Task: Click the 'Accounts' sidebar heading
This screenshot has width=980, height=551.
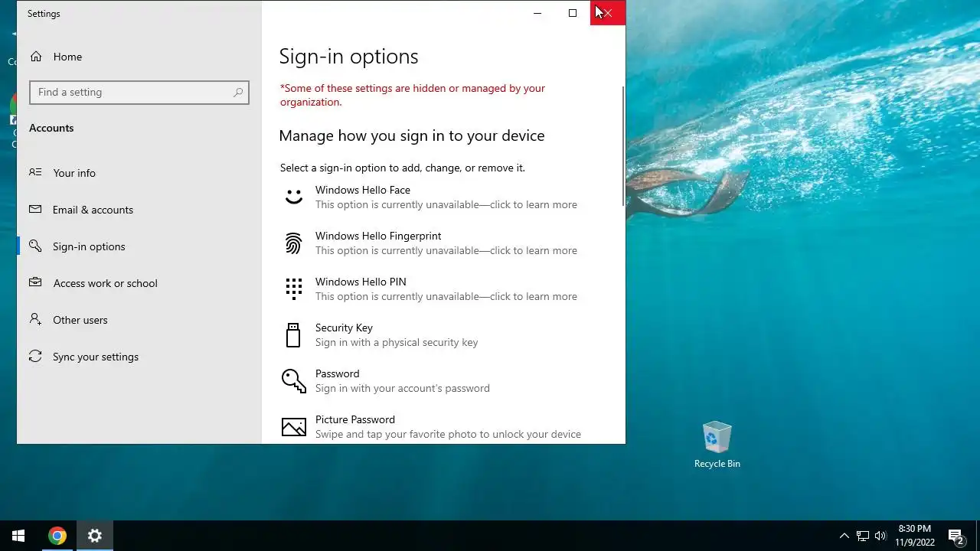Action: click(x=51, y=128)
